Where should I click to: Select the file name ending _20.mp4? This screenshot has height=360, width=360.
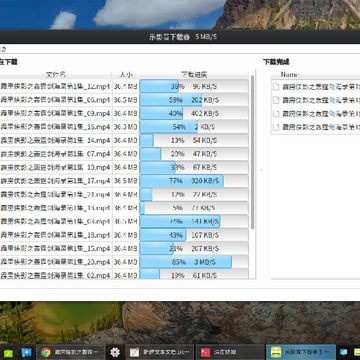point(55,262)
